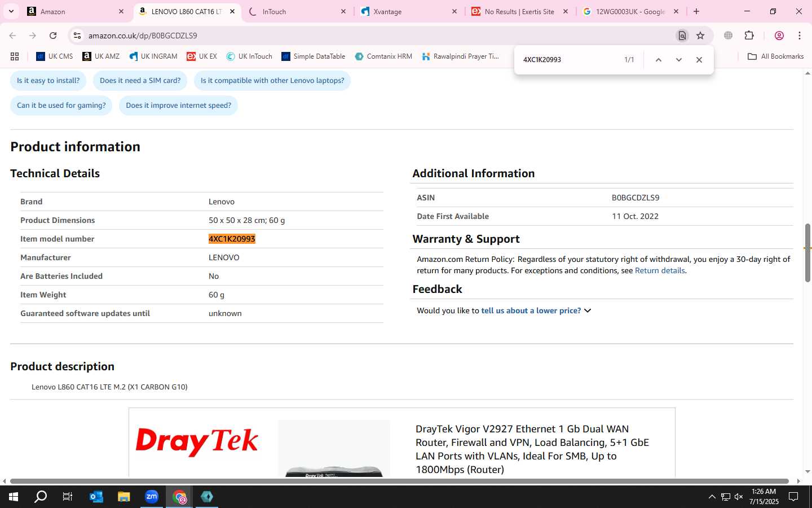Open the Simple DataTable bookmark
Viewport: 812px width, 508px height.
click(314, 56)
